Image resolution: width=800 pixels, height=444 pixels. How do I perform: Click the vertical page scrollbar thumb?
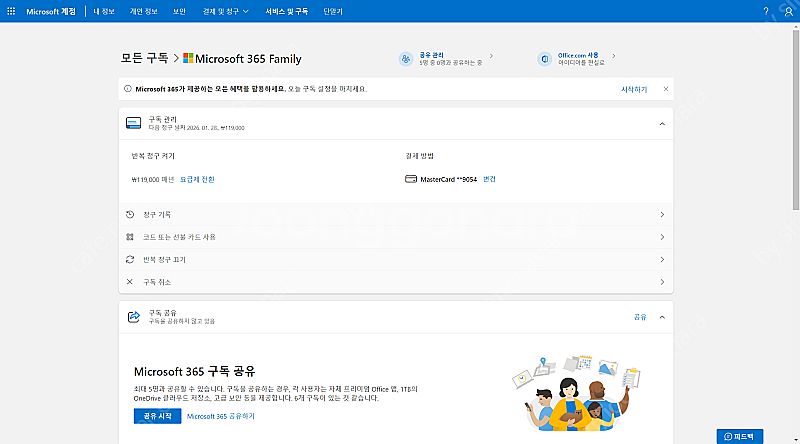(795, 120)
